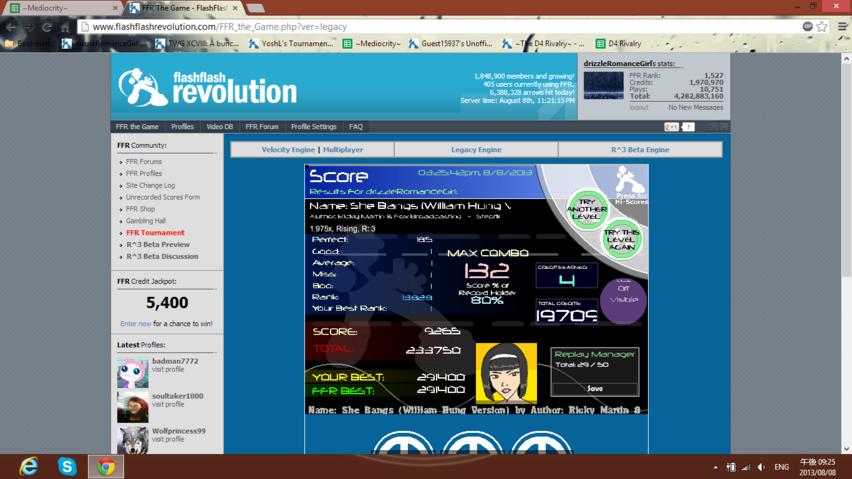
Task: Click the browser home icon
Action: [x=65, y=27]
